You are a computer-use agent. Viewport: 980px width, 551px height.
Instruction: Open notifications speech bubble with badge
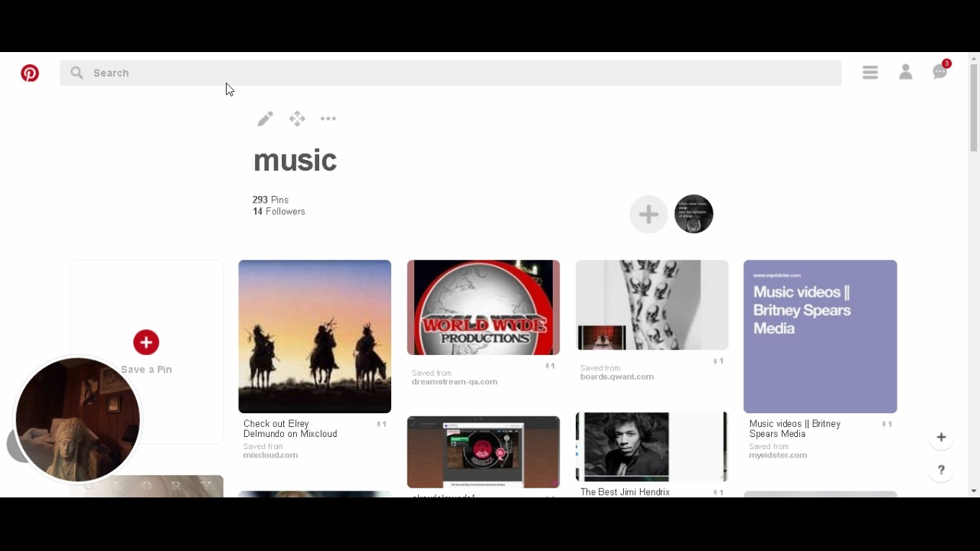[x=941, y=70]
